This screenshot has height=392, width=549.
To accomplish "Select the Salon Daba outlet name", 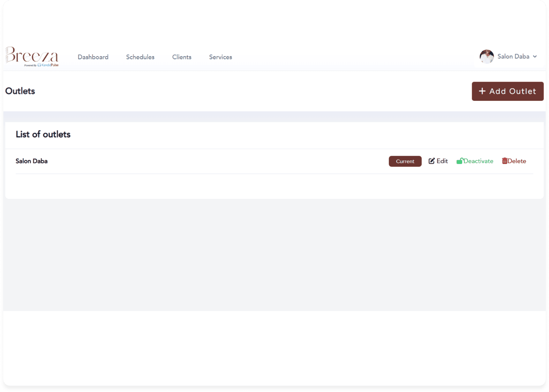I will [32, 161].
